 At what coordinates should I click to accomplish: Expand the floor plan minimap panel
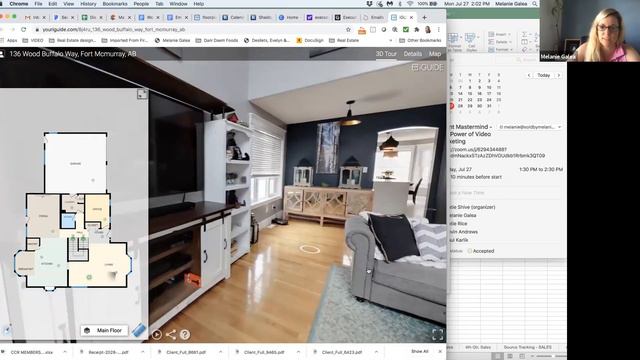(x=142, y=94)
